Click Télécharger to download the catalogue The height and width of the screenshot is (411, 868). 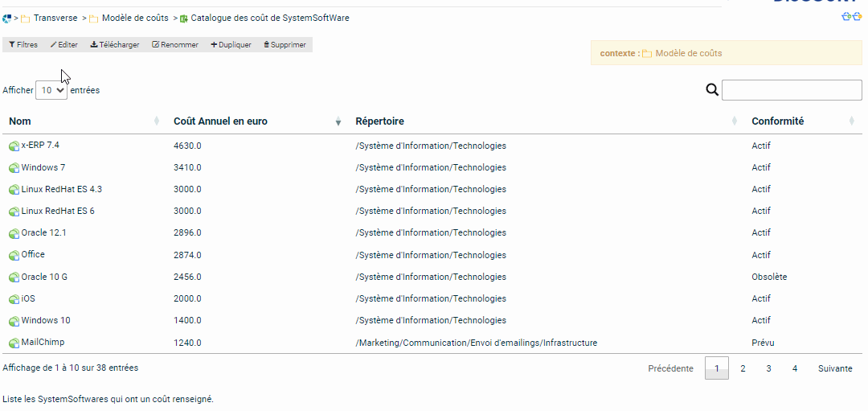click(x=115, y=45)
